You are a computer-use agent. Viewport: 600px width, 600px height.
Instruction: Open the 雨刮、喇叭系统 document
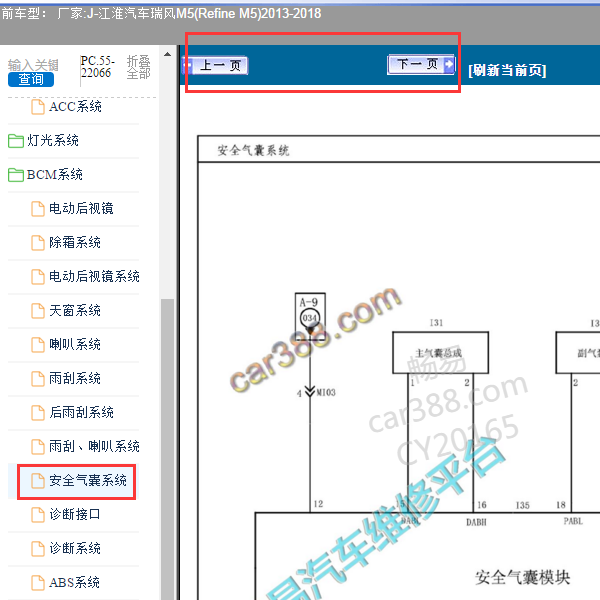tap(94, 446)
